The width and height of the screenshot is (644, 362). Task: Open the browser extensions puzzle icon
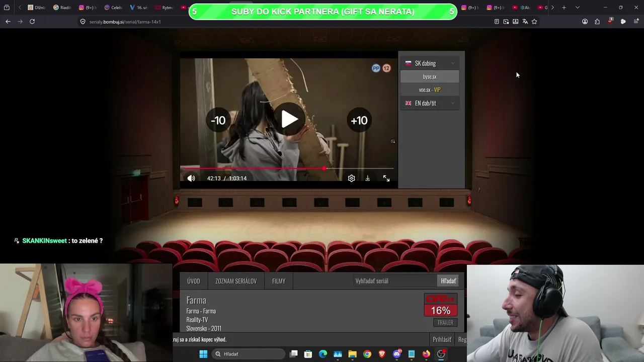(x=597, y=22)
